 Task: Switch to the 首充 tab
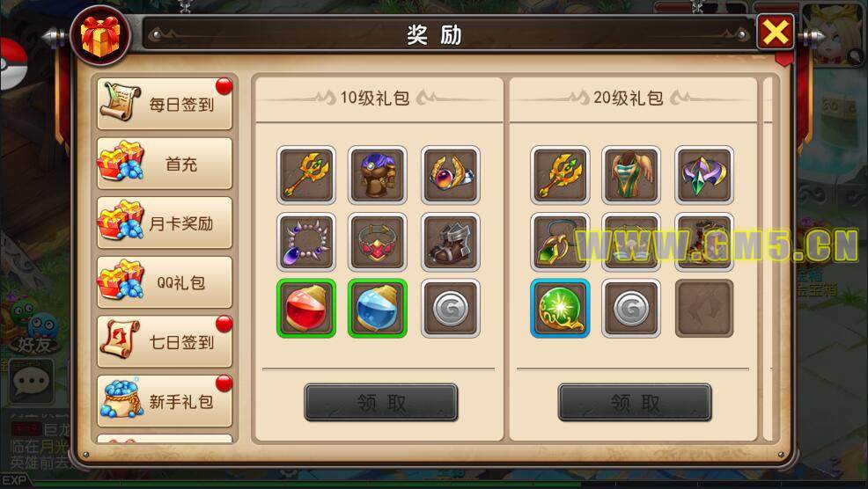[165, 164]
